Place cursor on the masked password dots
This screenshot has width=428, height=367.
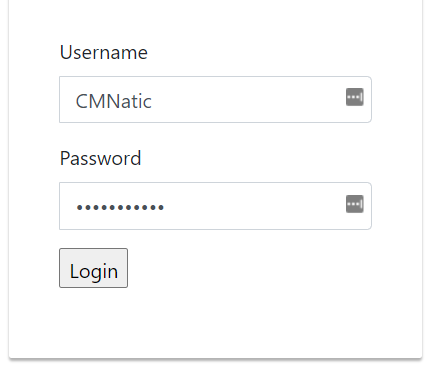(120, 207)
